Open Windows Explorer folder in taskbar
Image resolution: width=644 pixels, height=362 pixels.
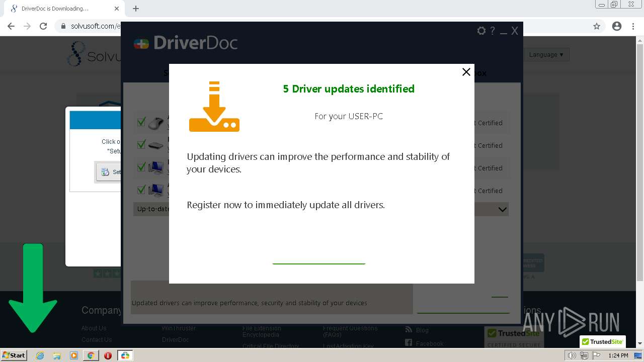coord(57,355)
